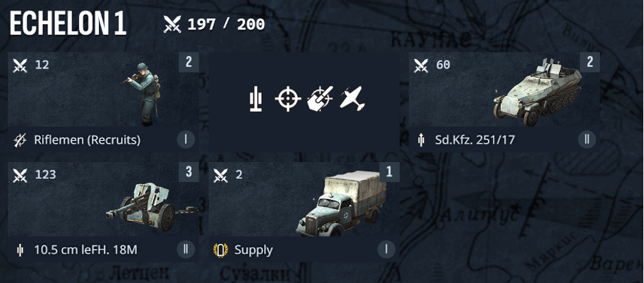
Task: Toggle veterancy badge on Supply card
Action: click(x=387, y=249)
